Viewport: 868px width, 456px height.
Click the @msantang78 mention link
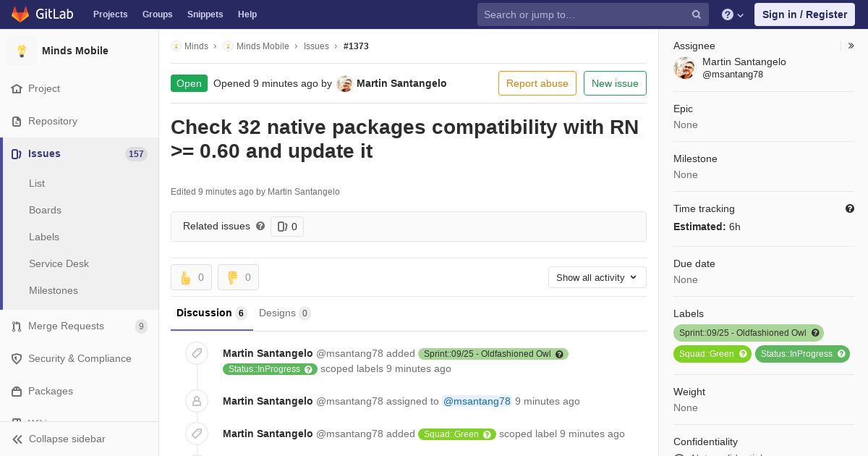[x=477, y=401]
